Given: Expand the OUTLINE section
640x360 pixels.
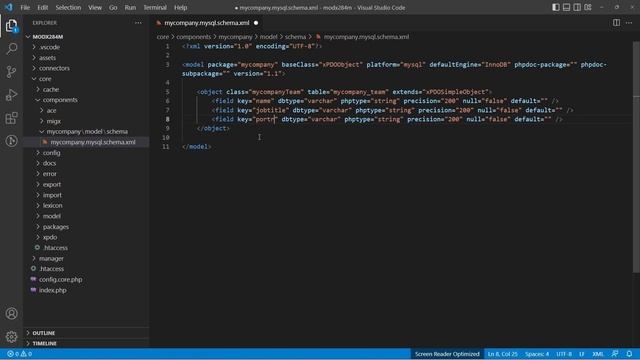Looking at the screenshot, I should click(44, 333).
